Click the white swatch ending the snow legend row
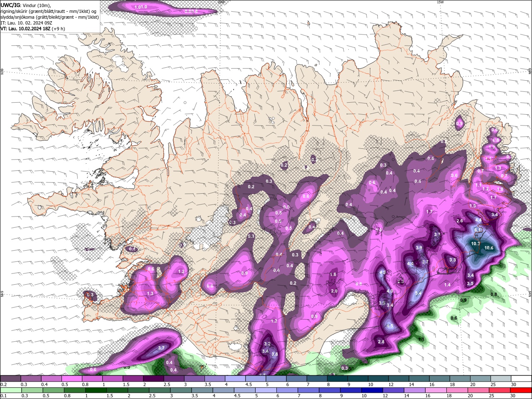532x399 pixels. pos(521,378)
